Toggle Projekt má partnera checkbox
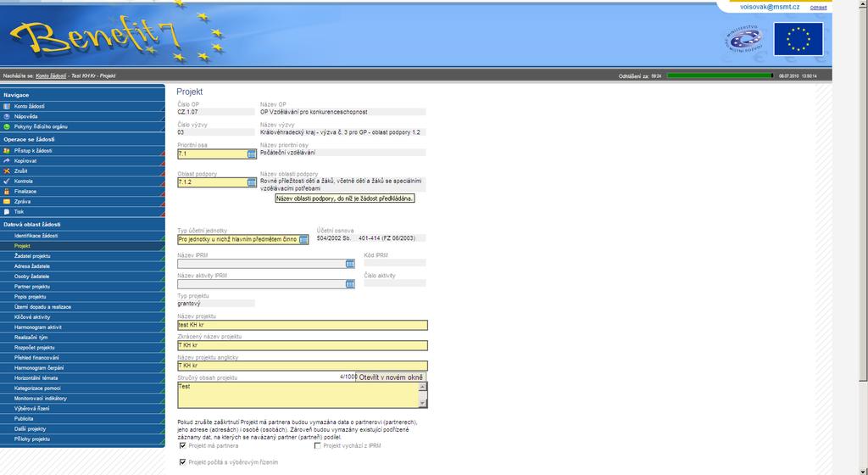The width and height of the screenshot is (868, 475). [x=183, y=445]
